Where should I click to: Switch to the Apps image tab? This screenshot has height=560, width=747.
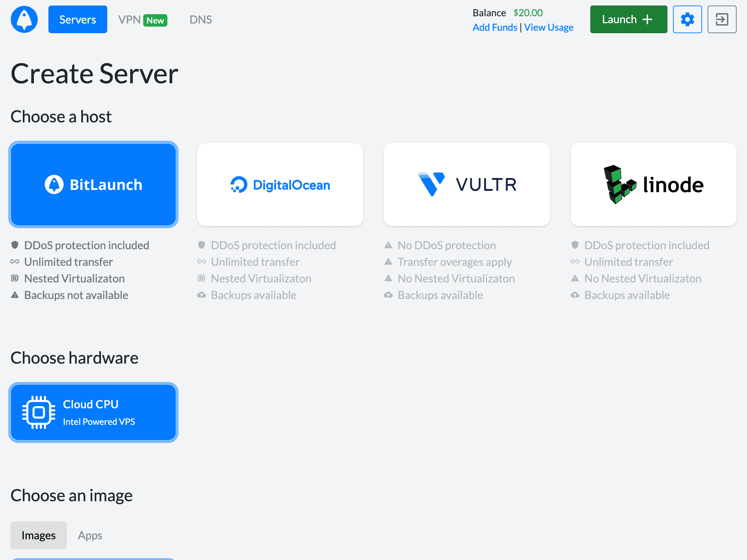pos(90,535)
